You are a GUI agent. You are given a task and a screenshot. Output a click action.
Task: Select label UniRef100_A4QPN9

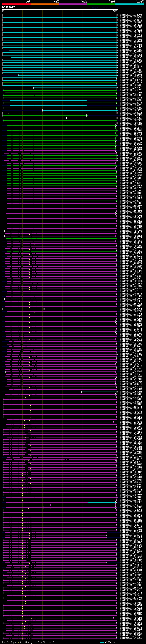pos(131,354)
